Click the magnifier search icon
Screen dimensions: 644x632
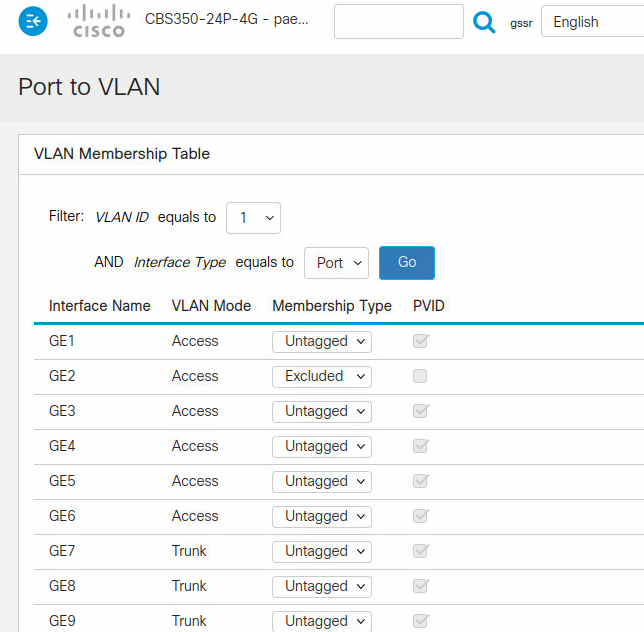[x=484, y=22]
